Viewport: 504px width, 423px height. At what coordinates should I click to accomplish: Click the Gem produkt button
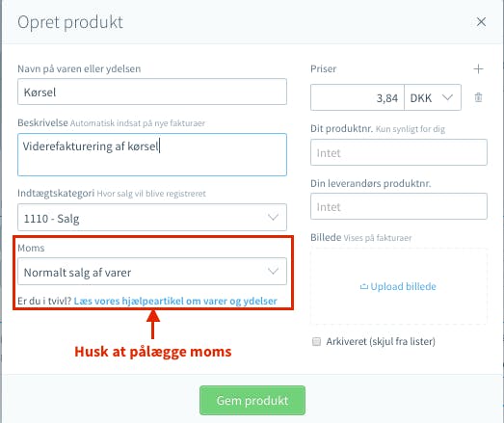(x=252, y=400)
